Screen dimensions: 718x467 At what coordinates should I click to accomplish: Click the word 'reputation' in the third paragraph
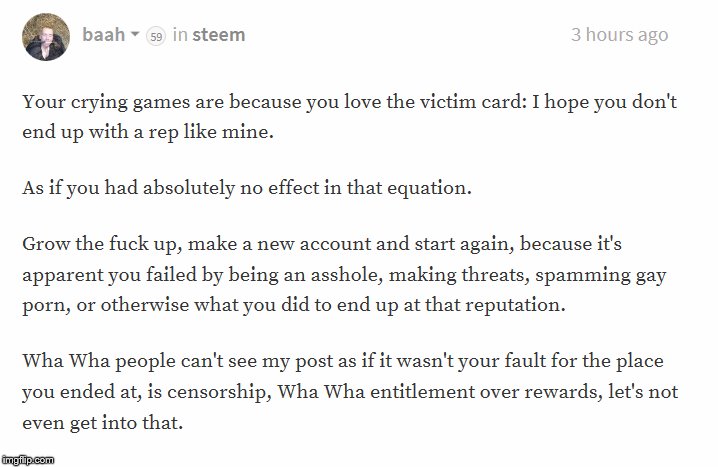(x=513, y=305)
